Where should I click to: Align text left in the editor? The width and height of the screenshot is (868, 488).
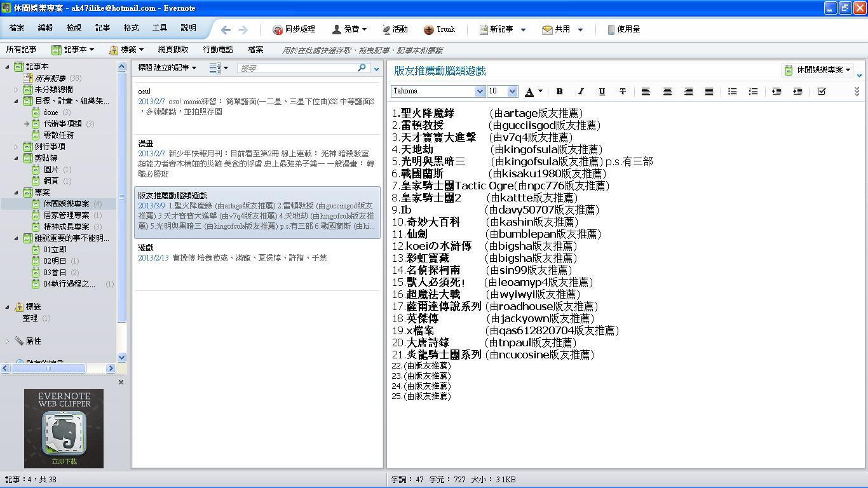coord(646,91)
